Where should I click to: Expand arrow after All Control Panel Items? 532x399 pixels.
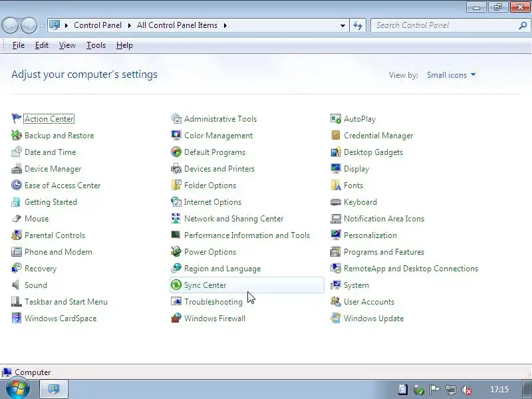coord(225,25)
